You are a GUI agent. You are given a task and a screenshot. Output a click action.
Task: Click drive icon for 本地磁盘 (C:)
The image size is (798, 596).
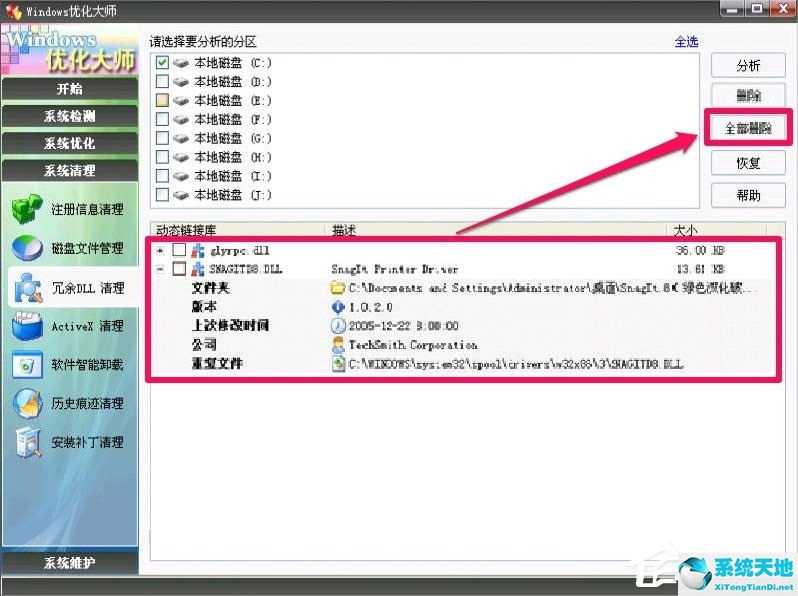tap(181, 63)
